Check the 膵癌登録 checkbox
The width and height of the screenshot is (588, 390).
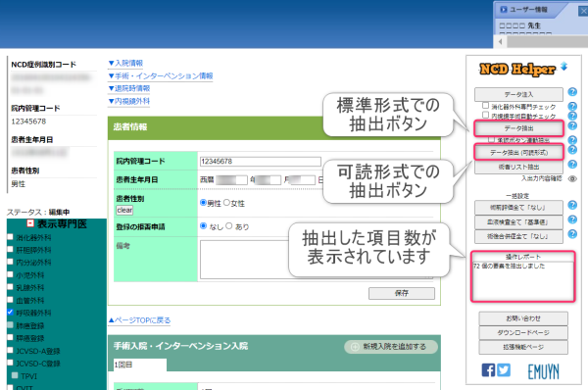tap(10, 337)
